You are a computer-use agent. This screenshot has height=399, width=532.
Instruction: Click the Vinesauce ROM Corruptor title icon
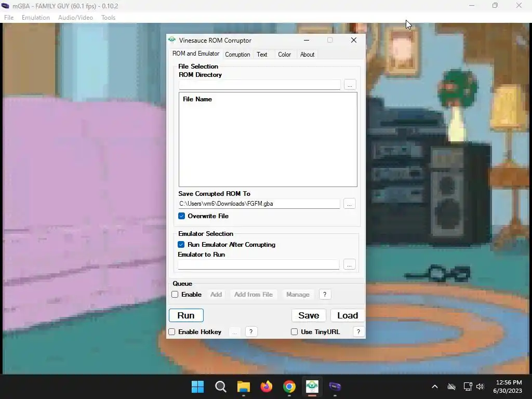pos(172,40)
